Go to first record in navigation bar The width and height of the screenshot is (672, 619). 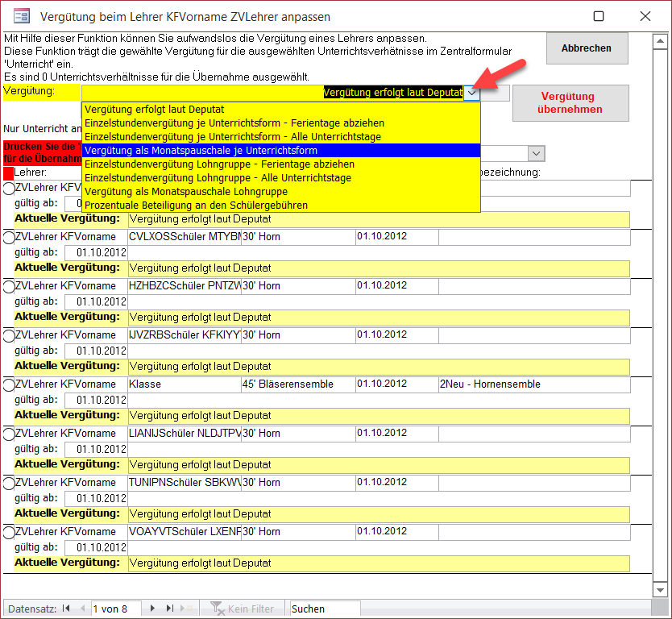click(66, 609)
